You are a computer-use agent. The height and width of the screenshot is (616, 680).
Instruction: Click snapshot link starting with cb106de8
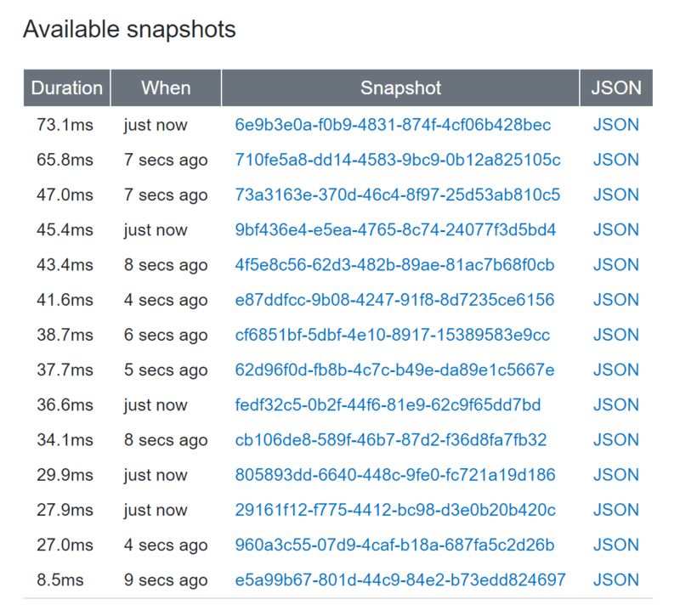click(x=391, y=440)
